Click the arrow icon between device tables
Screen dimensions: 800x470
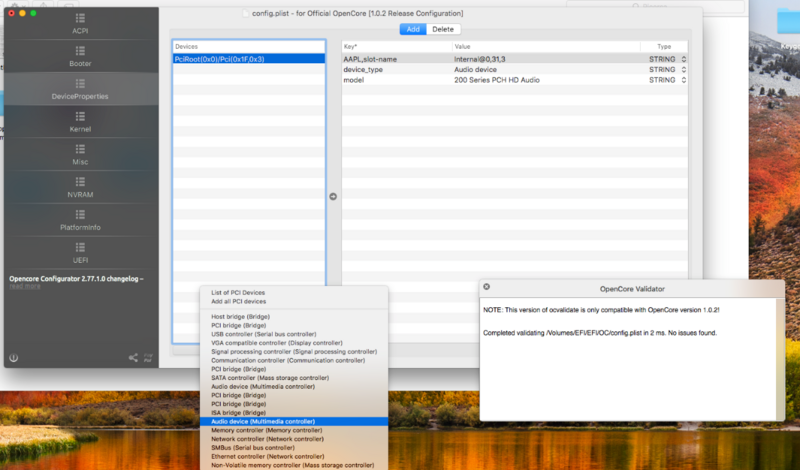pyautogui.click(x=333, y=196)
